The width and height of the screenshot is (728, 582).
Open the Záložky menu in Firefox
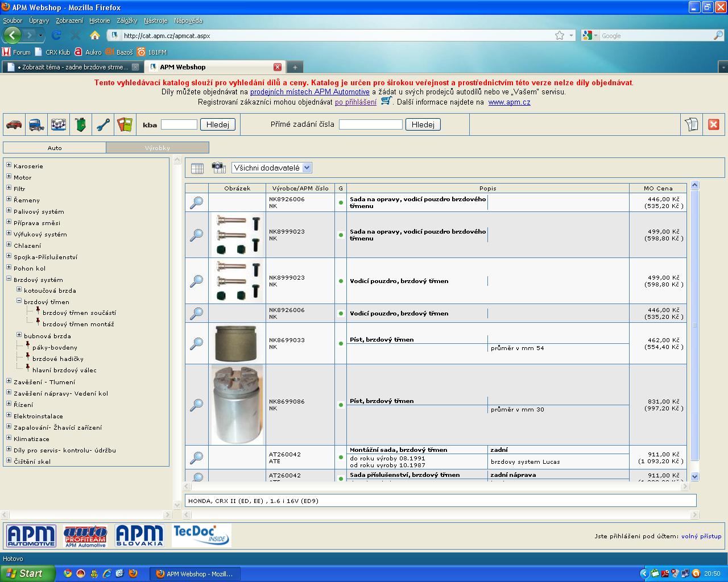(x=126, y=20)
